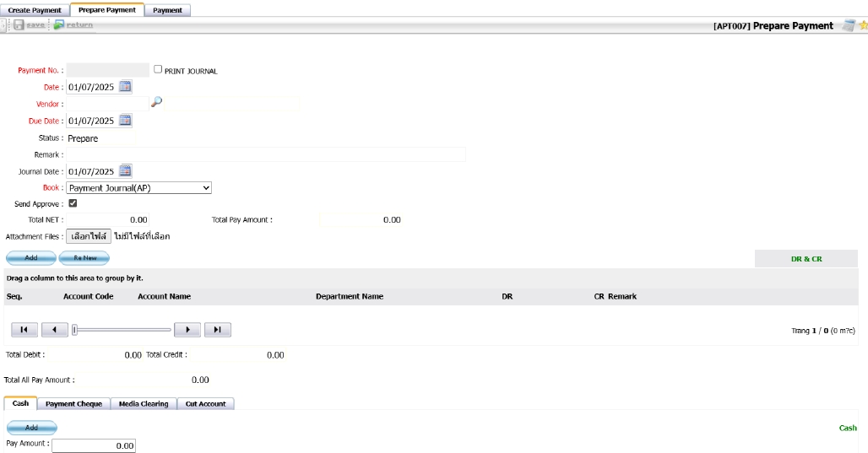Screen dimensions: 868x453
Task: Click the calculator icon beside page title
Action: pos(849,25)
